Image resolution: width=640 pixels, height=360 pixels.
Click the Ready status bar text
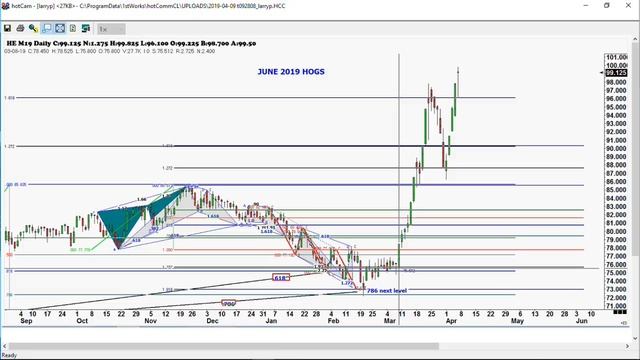tap(9, 355)
